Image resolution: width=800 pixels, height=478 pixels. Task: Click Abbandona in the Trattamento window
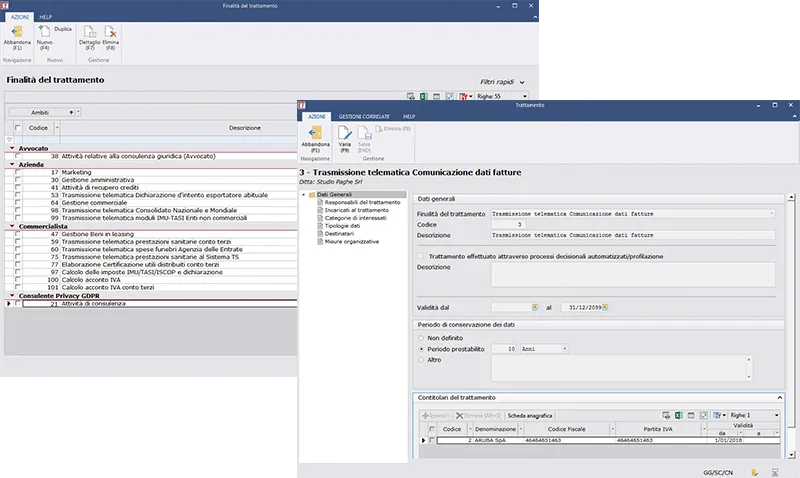pos(315,138)
